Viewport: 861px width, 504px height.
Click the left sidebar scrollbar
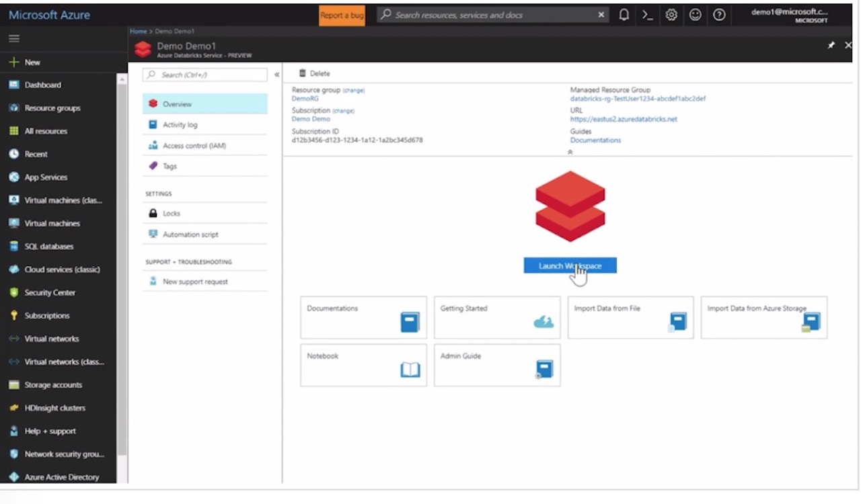pos(122,269)
